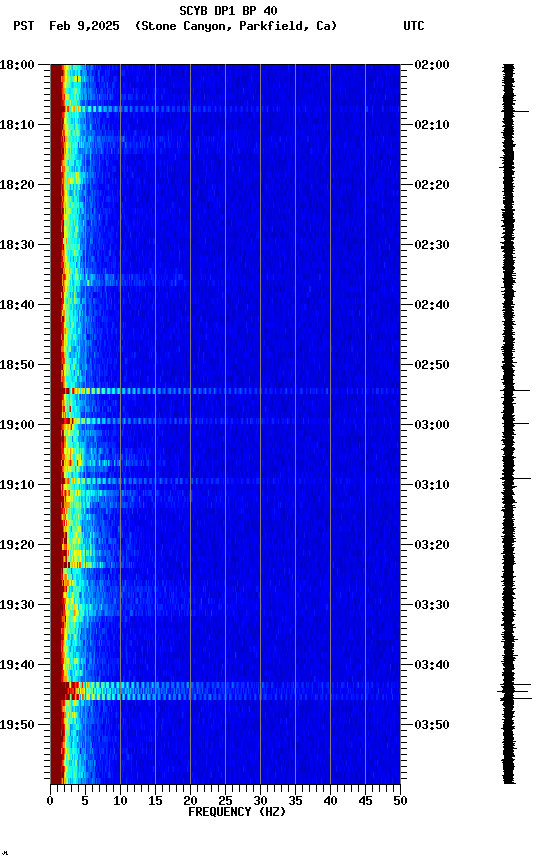Click the seismogram spike near 03:09 UTC
This screenshot has height=864, width=552.
click(x=516, y=478)
